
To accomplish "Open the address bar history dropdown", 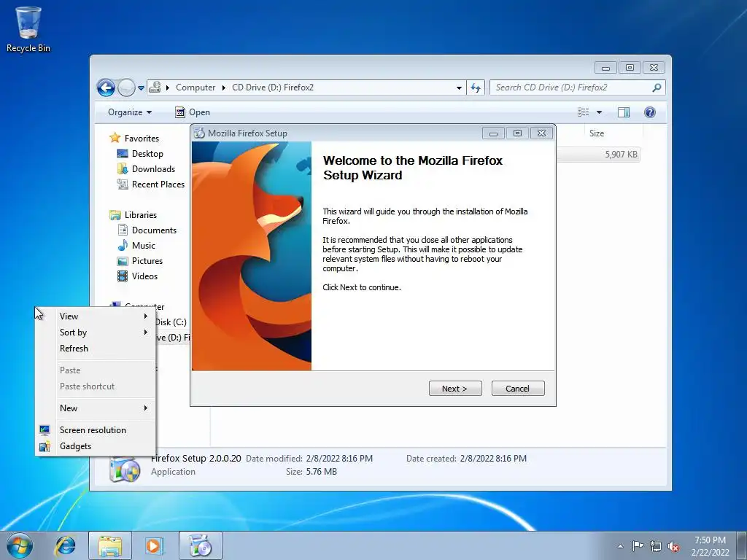I will pyautogui.click(x=459, y=87).
